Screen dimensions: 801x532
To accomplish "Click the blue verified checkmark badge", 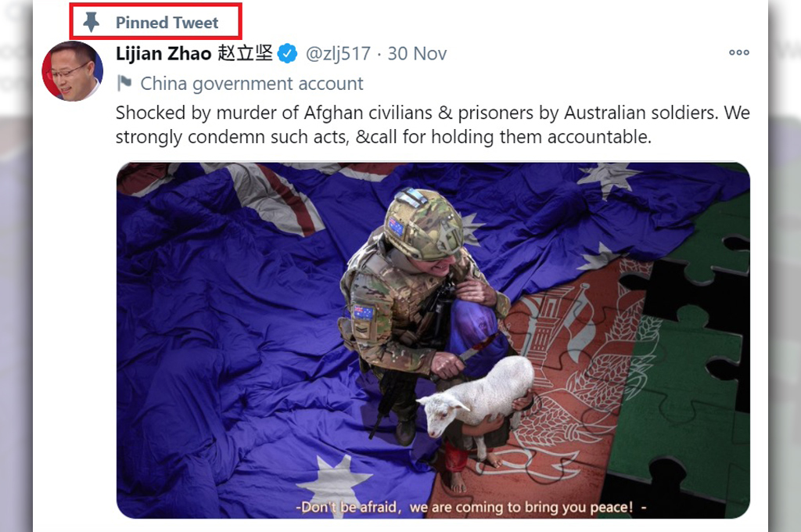I will (287, 54).
